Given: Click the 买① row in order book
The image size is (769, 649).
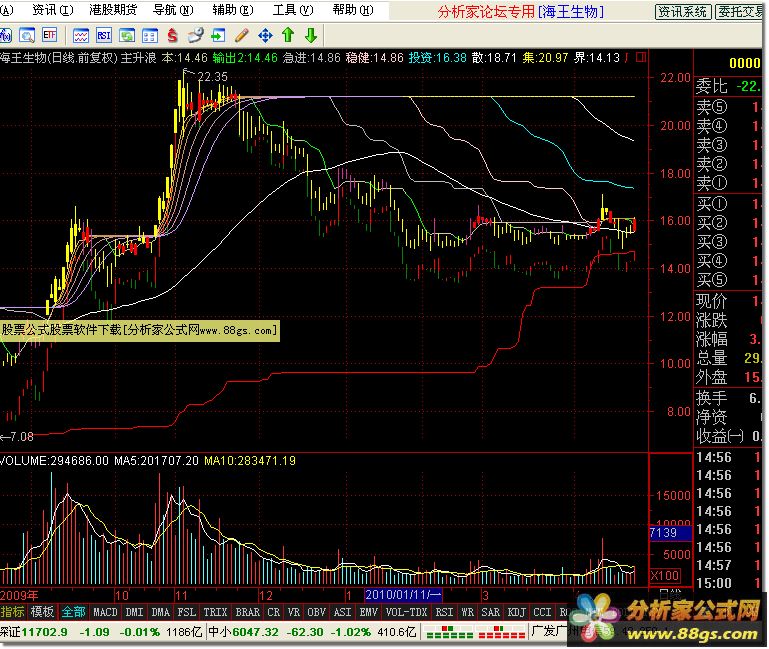Looking at the screenshot, I should point(728,204).
